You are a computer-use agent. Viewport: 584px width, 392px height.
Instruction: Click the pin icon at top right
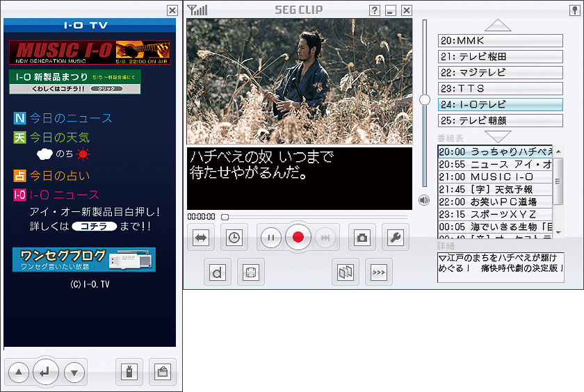575,10
